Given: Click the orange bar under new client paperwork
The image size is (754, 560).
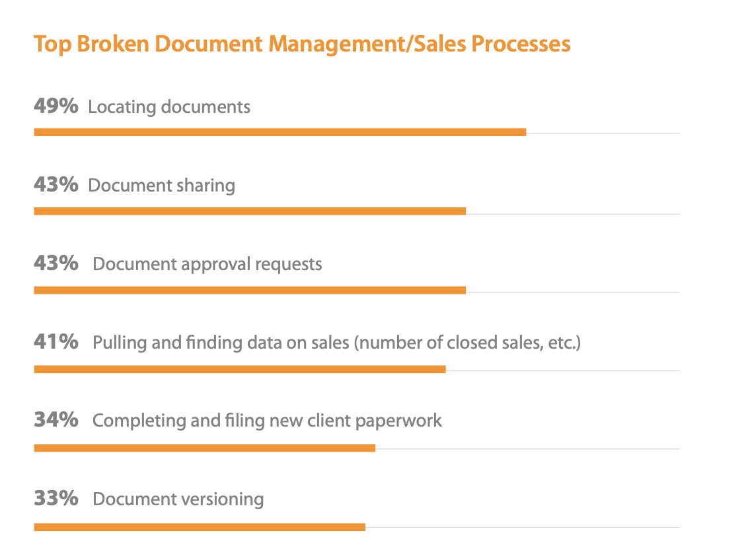Looking at the screenshot, I should 205,448.
